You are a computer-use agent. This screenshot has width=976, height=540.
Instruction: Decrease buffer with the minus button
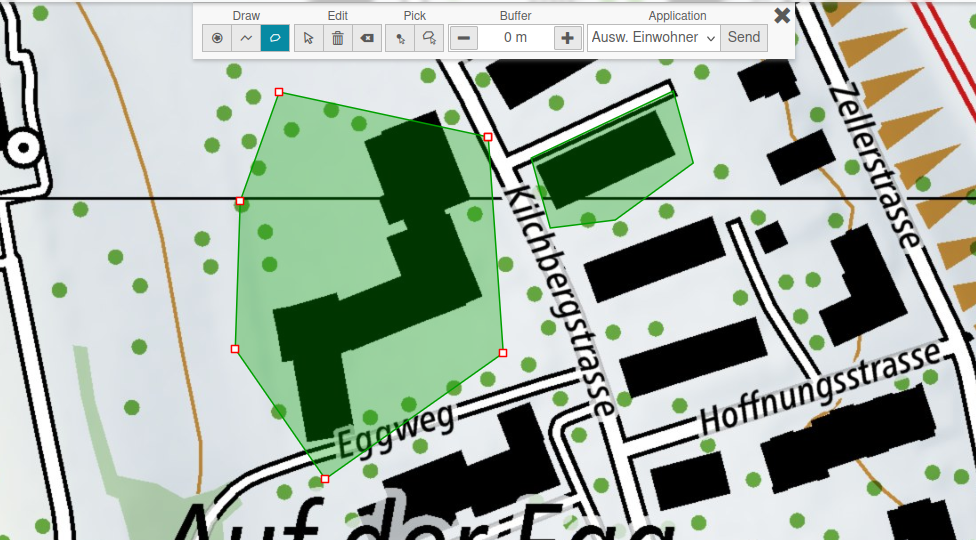464,38
